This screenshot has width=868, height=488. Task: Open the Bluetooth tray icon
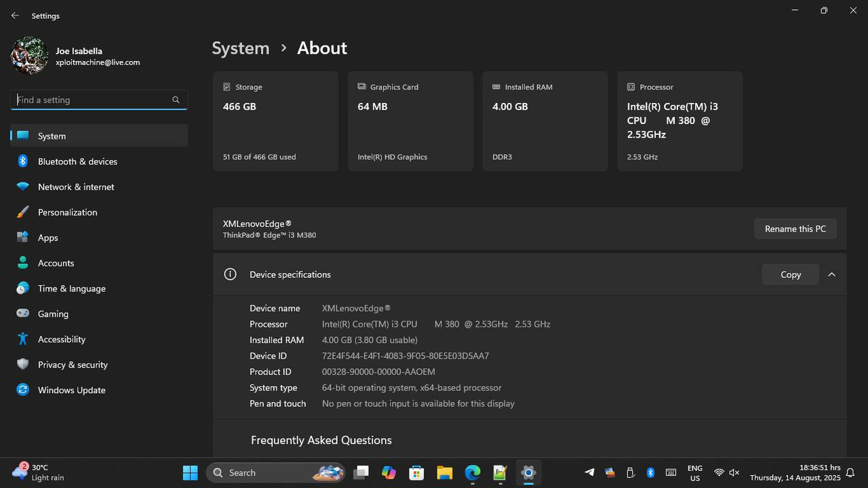(x=650, y=472)
